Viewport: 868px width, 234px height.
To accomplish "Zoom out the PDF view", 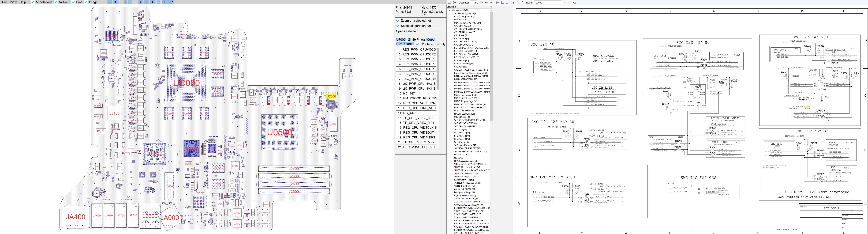I will [x=517, y=2].
